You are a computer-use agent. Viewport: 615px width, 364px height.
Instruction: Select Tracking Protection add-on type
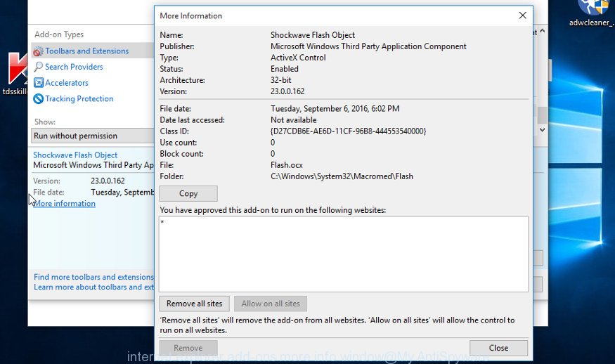[x=79, y=99]
